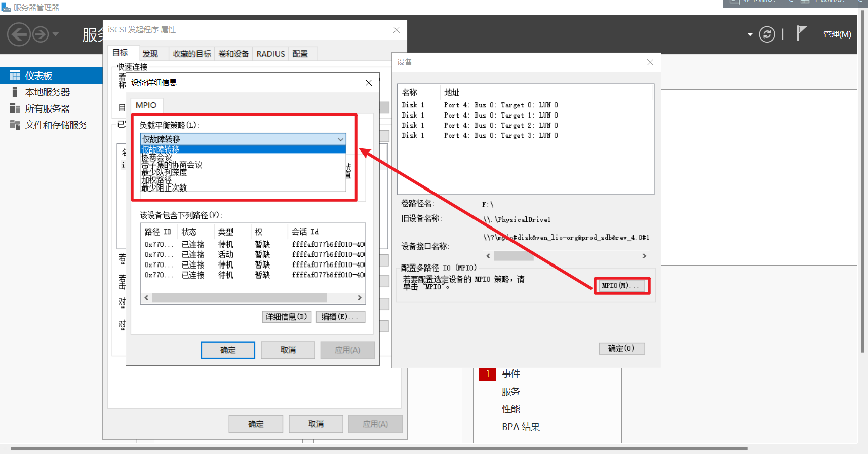Viewport: 868px width, 454px height.
Task: Click the 文件和存储服务 icon in sidebar
Action: pyautogui.click(x=15, y=125)
